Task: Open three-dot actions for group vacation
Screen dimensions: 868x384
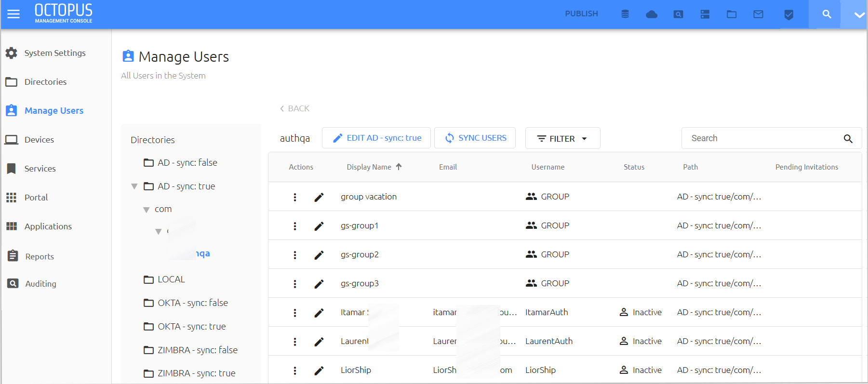Action: tap(295, 197)
